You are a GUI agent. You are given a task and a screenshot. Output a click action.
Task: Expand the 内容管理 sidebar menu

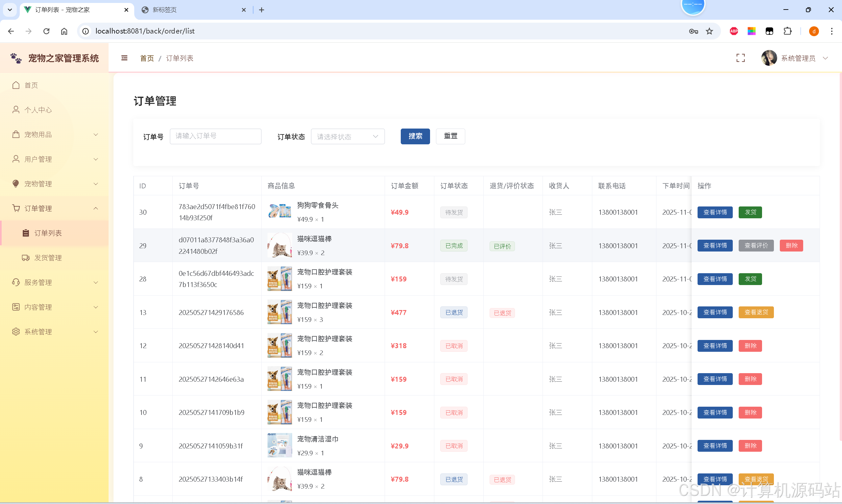54,307
